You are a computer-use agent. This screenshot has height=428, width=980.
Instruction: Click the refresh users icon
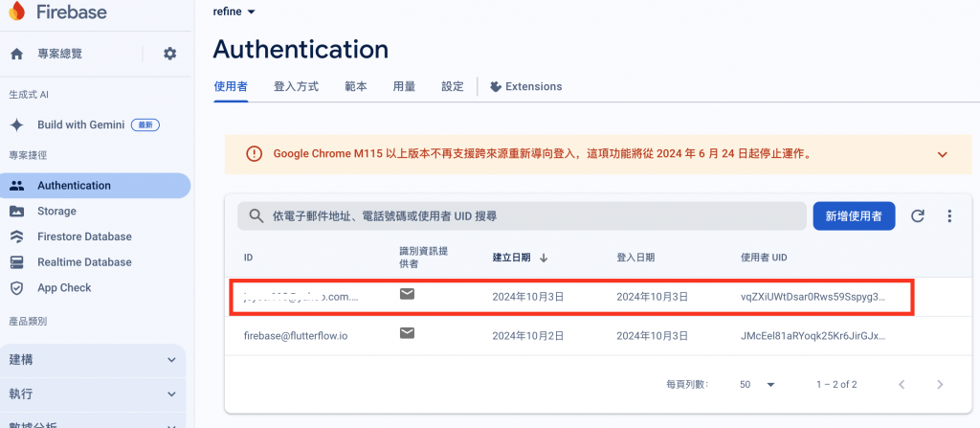click(918, 216)
